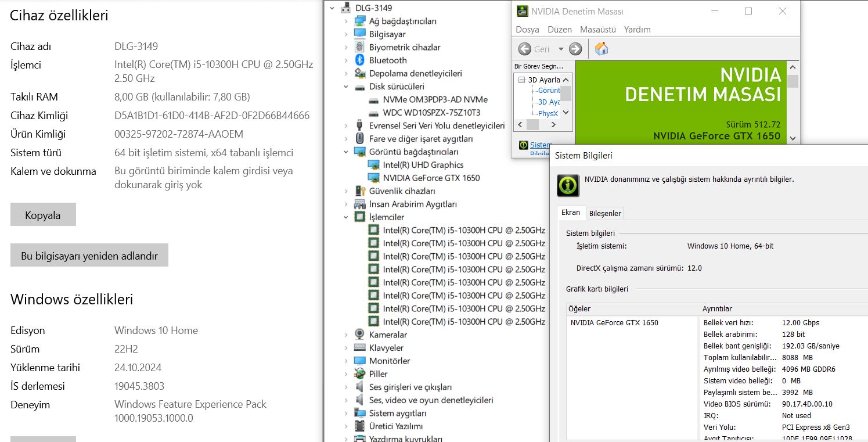Click the PC icon beside Bilgisayar
Viewport: 868px width, 442px height.
pyautogui.click(x=360, y=34)
